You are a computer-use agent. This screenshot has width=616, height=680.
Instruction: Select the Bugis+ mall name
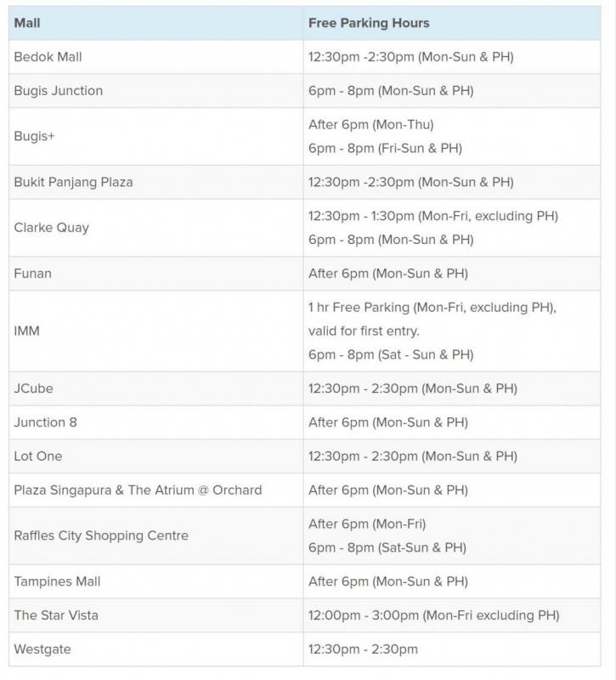[x=34, y=136]
